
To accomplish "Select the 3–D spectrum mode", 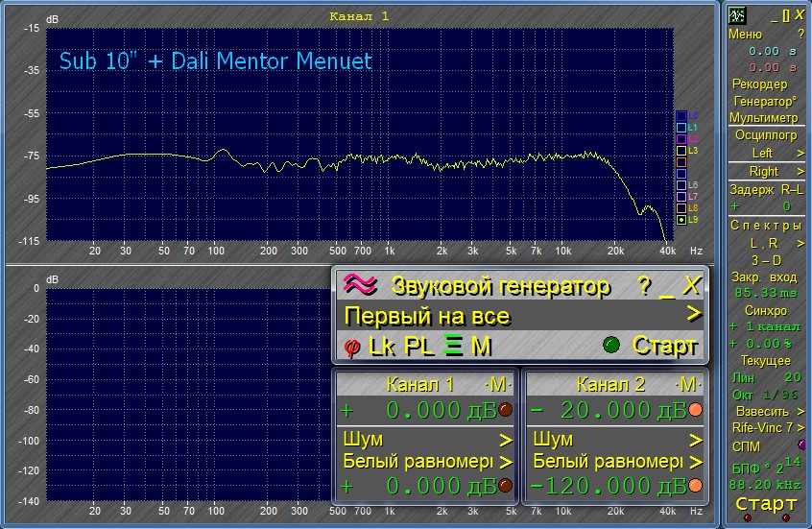I will [766, 260].
